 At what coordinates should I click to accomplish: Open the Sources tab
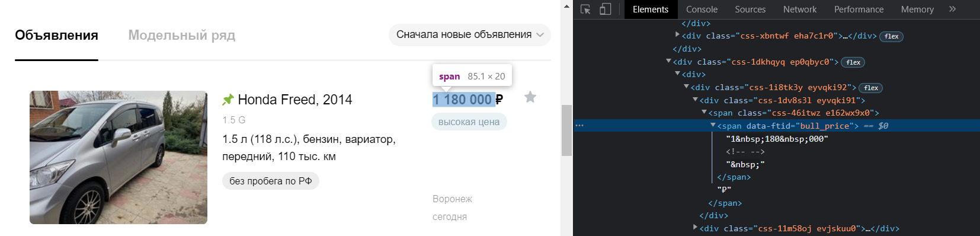(750, 9)
